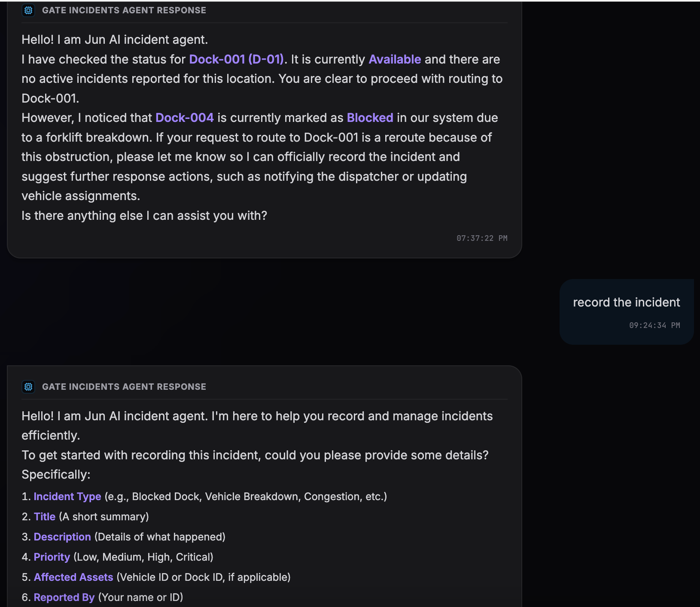Select the Description list item
Image resolution: width=700 pixels, height=607 pixels.
[124, 537]
